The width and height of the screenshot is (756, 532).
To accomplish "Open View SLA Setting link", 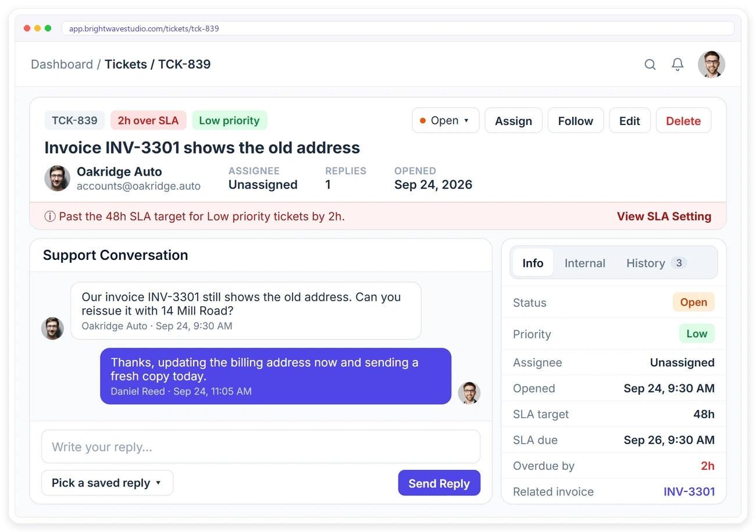I will (x=664, y=216).
